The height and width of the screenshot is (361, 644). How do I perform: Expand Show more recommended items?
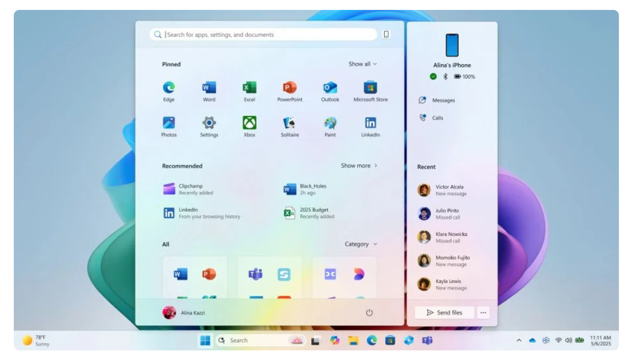[x=359, y=166]
